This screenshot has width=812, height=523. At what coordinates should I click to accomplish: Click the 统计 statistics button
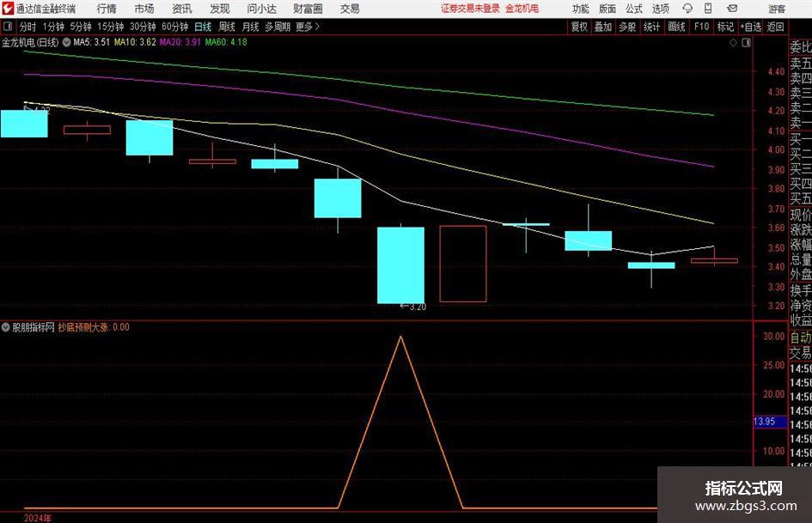651,27
